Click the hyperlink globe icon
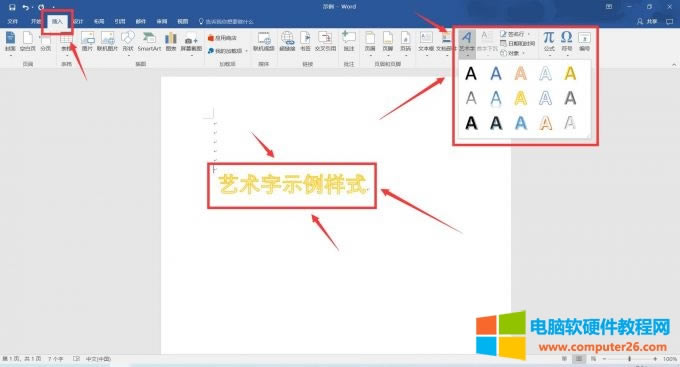 pos(287,42)
